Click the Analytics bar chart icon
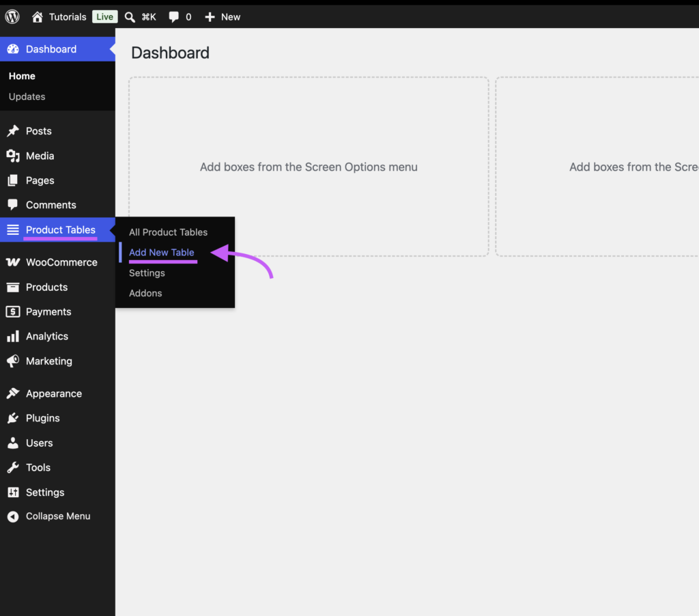The width and height of the screenshot is (699, 616). [x=13, y=336]
